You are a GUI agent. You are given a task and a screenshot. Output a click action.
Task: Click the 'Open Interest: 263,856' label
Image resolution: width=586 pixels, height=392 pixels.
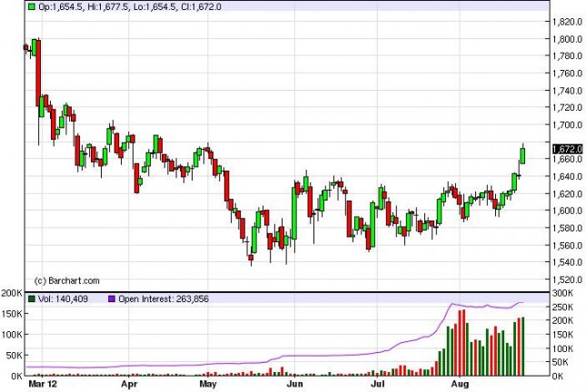164,299
